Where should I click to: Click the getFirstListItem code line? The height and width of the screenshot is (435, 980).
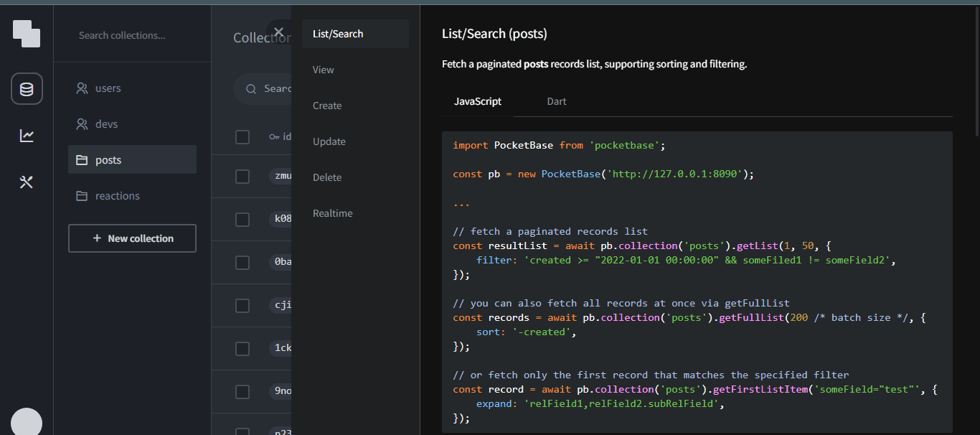695,389
